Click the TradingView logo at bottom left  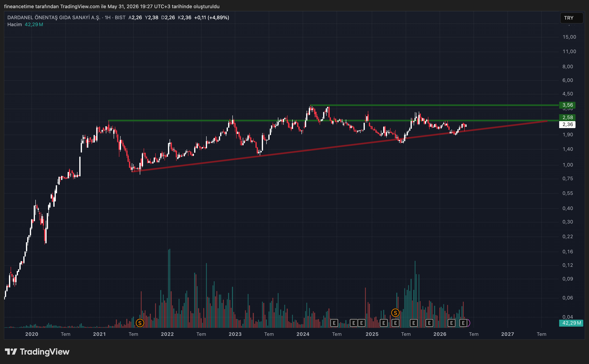37,352
